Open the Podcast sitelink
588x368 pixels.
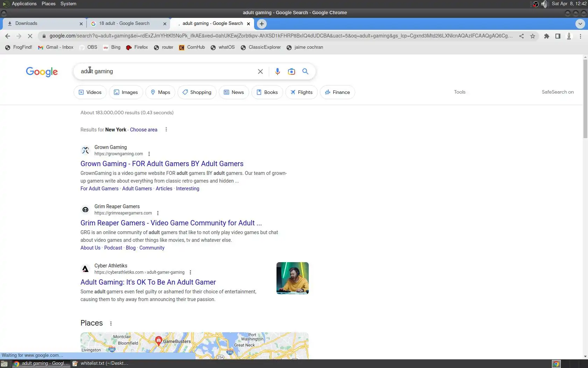point(113,248)
